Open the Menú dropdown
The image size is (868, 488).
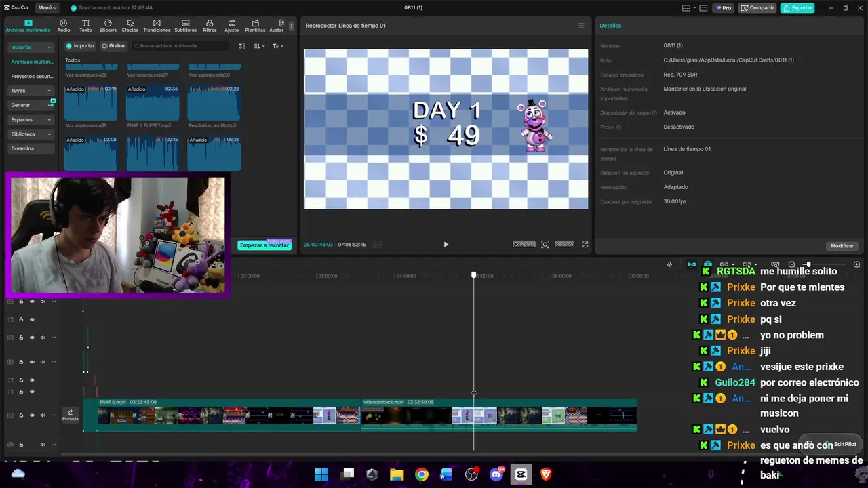[47, 8]
